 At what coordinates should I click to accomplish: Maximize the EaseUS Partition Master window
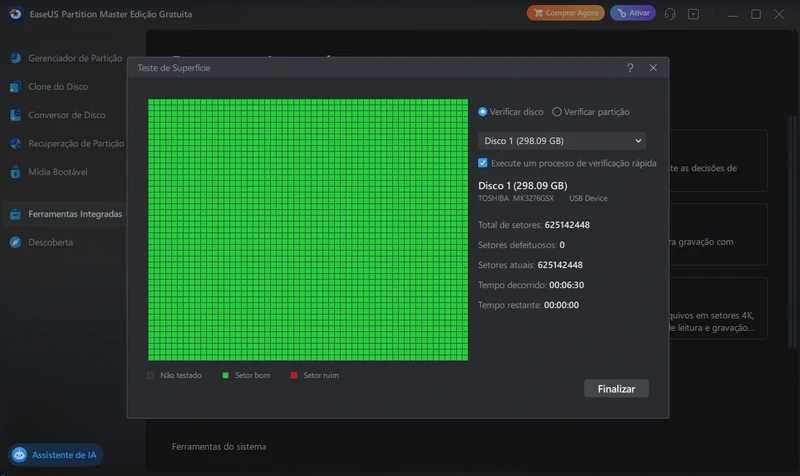756,14
